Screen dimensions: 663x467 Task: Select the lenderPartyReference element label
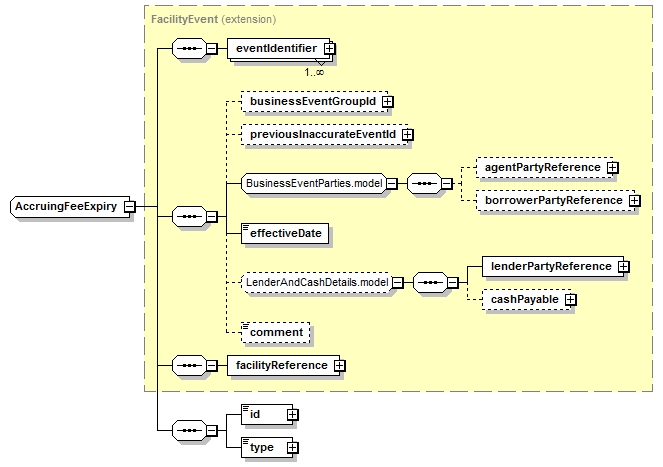[x=551, y=266]
